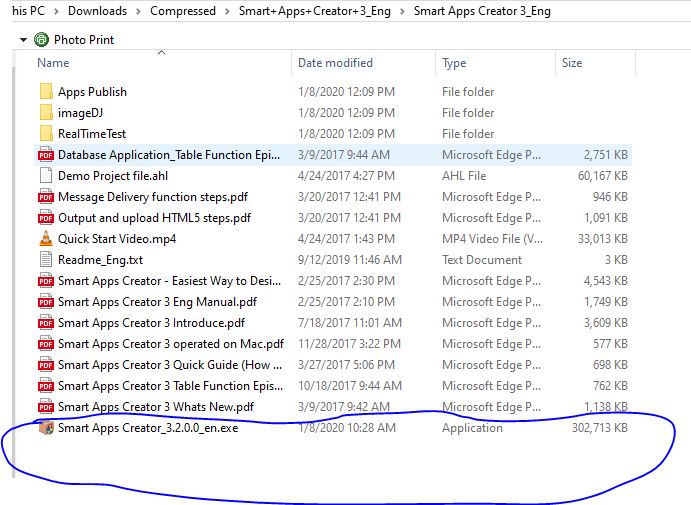The height and width of the screenshot is (505, 691).
Task: Select Database Application_Table Function Epi... file name
Action: [169, 155]
